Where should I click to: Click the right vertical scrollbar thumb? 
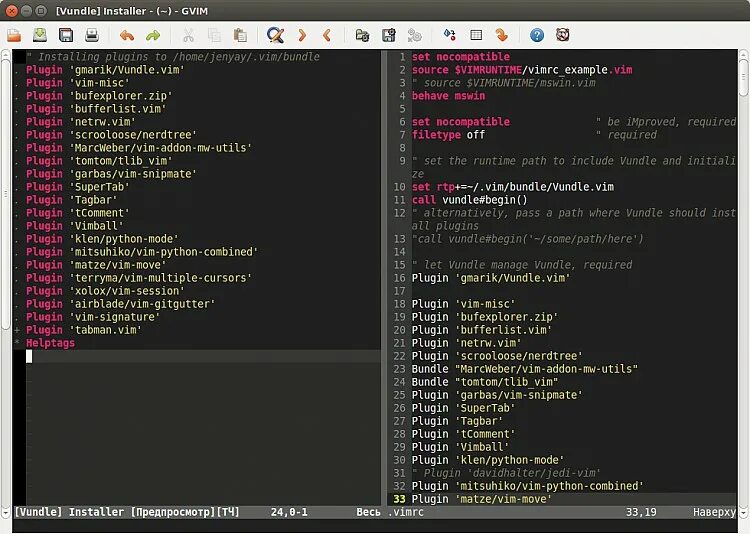click(x=744, y=78)
